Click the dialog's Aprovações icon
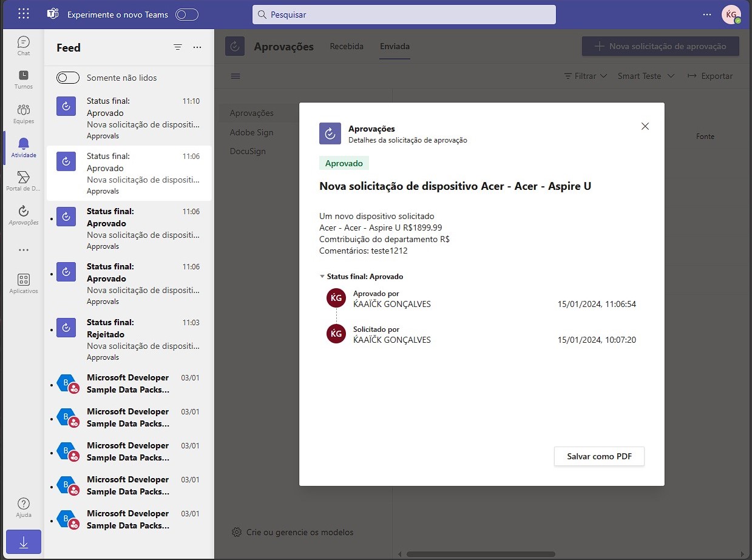 point(330,133)
